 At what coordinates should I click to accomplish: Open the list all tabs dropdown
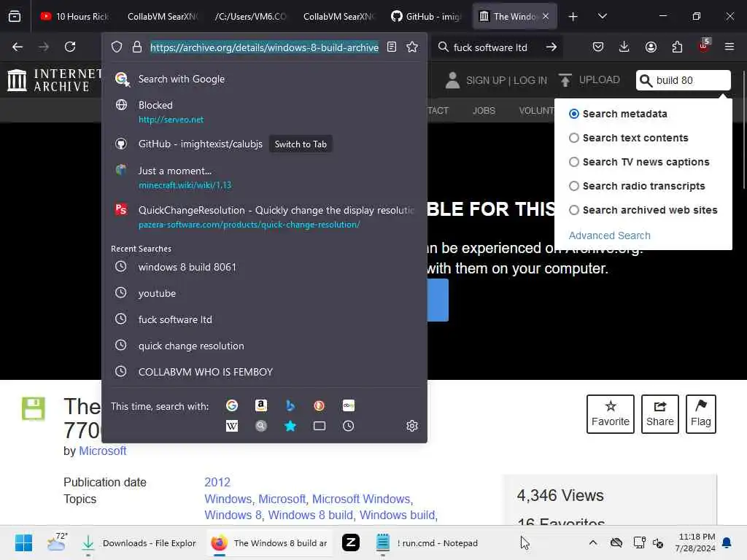pyautogui.click(x=602, y=16)
